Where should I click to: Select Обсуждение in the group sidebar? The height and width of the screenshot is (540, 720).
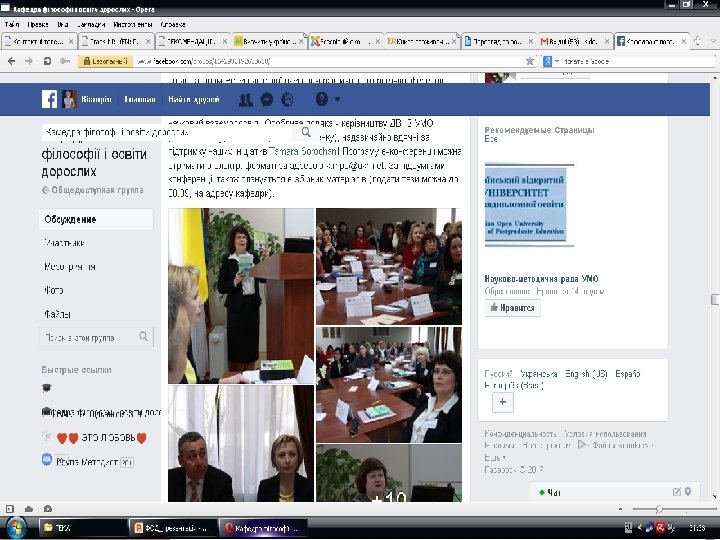96,219
